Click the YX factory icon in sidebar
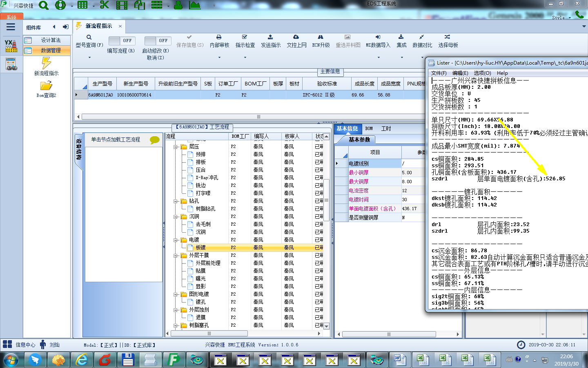Screen dimensions: 588x368 point(11,46)
